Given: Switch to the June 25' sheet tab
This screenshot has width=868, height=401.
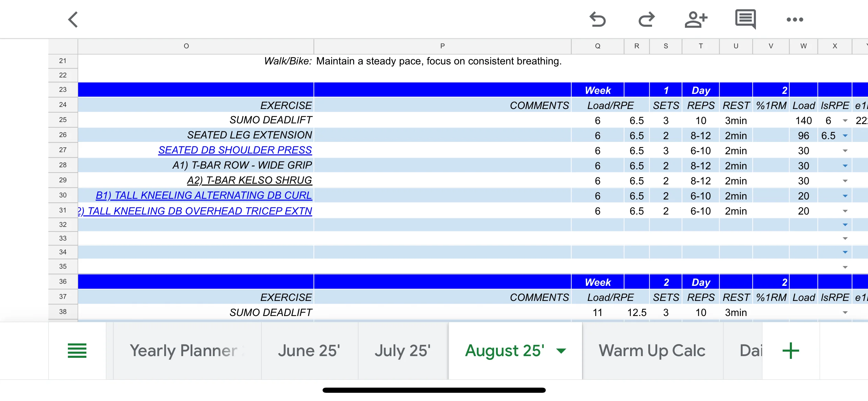Looking at the screenshot, I should point(309,351).
